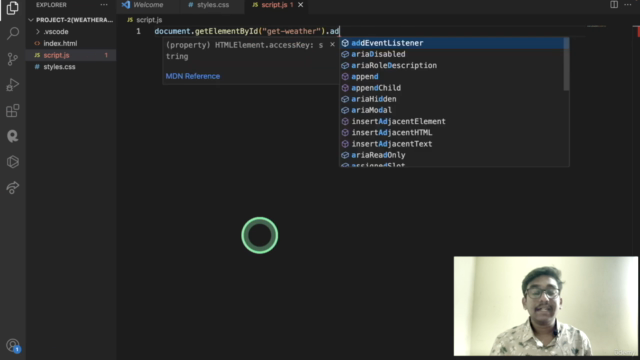This screenshot has height=360, width=640.
Task: Choose append suggestion
Action: tap(452, 76)
